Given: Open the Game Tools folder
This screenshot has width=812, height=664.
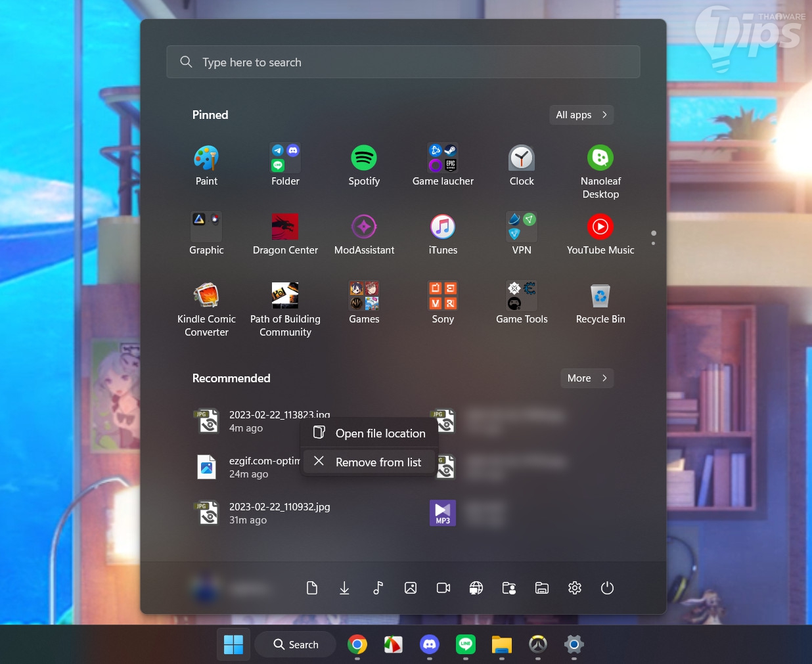Looking at the screenshot, I should [x=522, y=303].
